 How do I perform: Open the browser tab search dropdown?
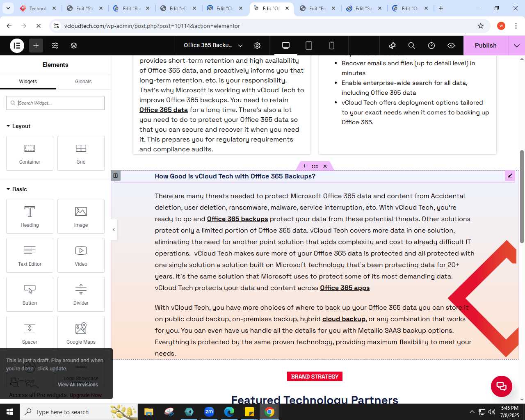pyautogui.click(x=8, y=8)
